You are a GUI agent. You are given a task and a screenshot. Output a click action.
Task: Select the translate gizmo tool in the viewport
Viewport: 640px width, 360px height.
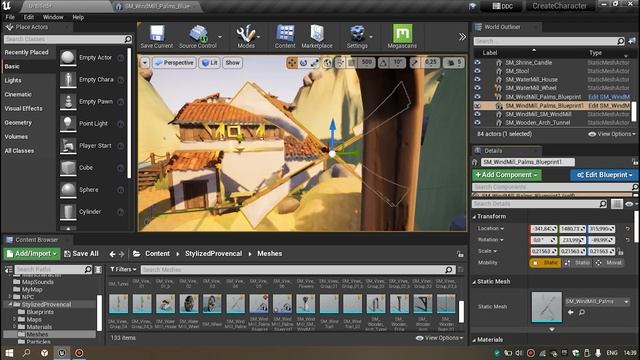click(x=292, y=63)
